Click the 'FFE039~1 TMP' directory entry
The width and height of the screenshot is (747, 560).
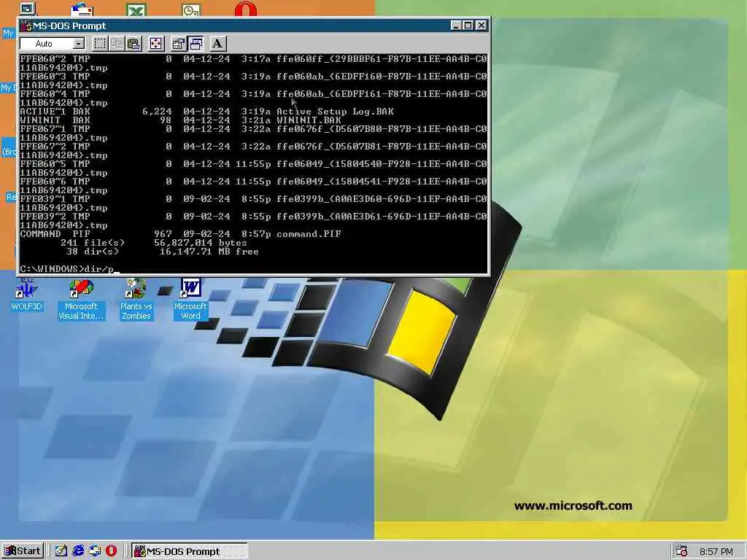tap(55, 199)
